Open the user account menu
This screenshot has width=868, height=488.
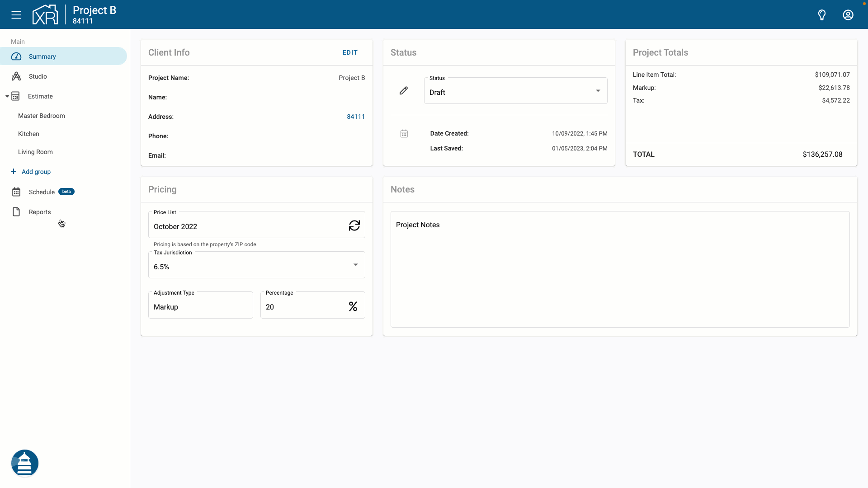click(848, 15)
